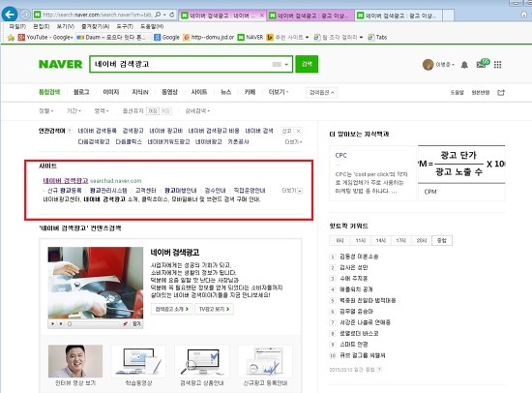Open the 즐겨찾기(A) browser menu

coord(95,26)
